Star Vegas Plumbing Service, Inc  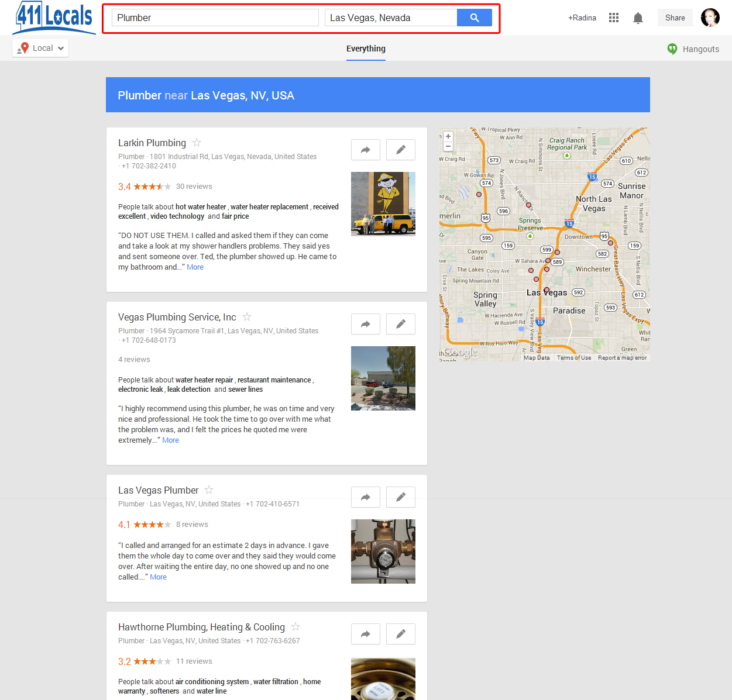[247, 317]
